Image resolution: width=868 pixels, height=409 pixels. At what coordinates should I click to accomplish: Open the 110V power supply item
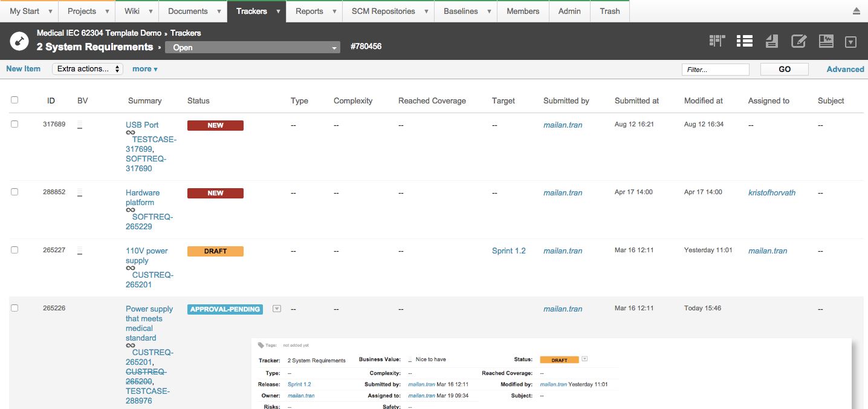tap(147, 255)
